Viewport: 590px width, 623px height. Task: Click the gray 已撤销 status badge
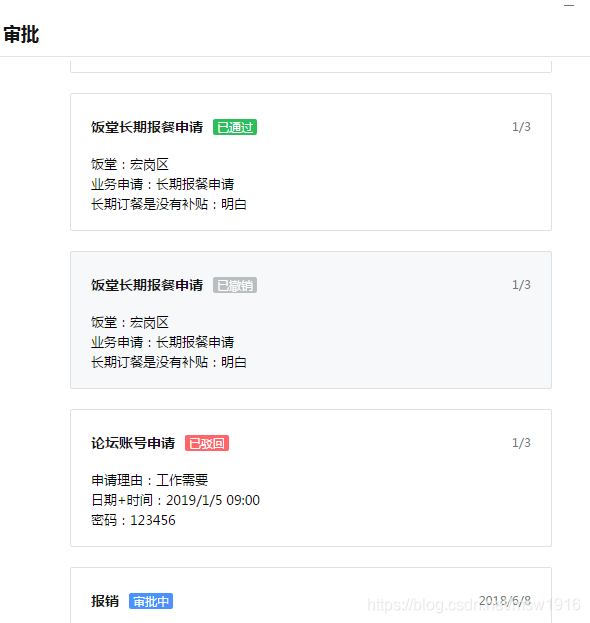235,285
